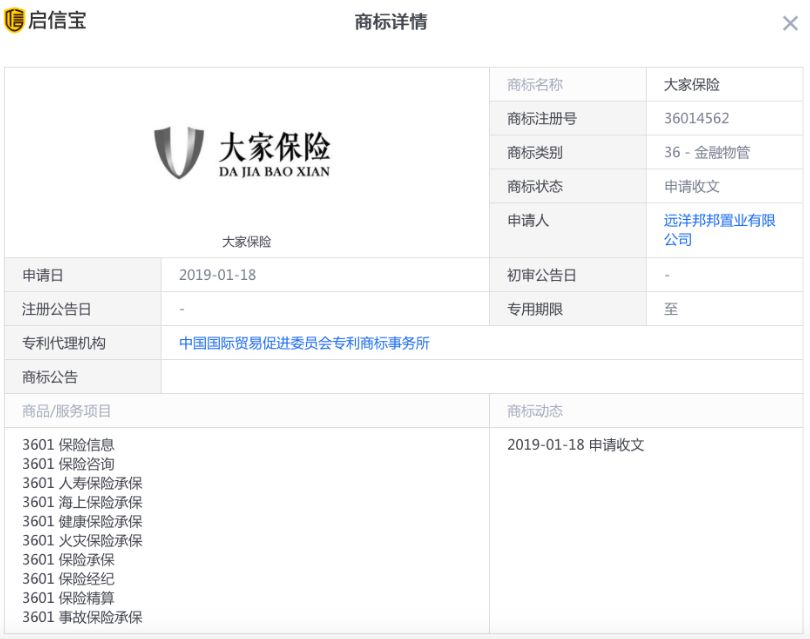Select the registration number 36014562
The image size is (810, 639).
(696, 118)
